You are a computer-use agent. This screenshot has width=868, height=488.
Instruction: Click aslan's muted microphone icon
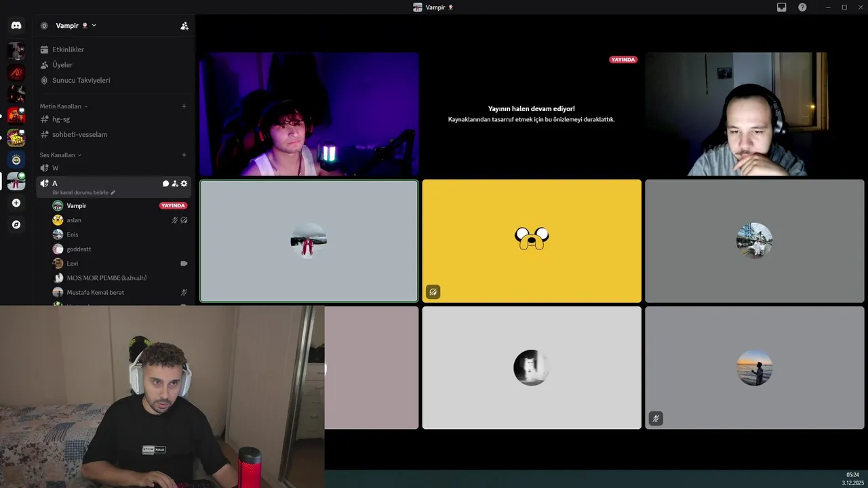point(175,220)
